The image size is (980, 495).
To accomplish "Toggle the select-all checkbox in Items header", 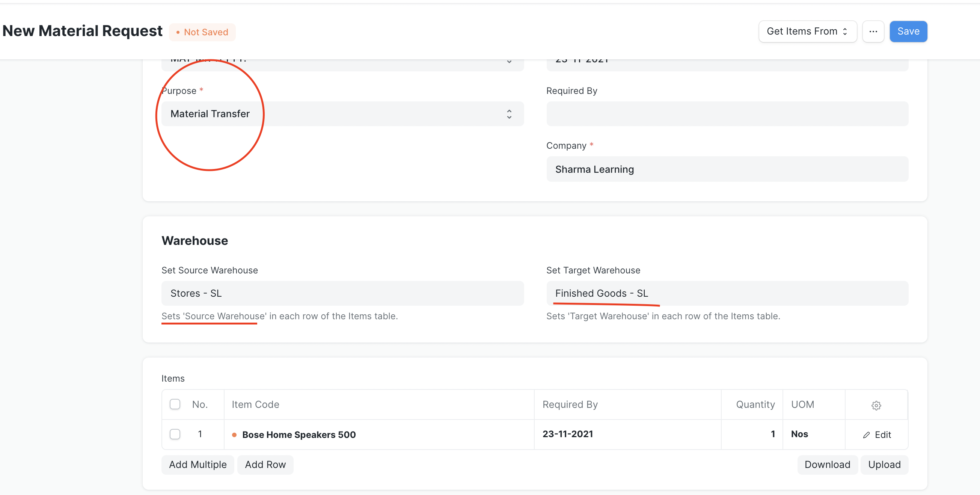I will [175, 404].
